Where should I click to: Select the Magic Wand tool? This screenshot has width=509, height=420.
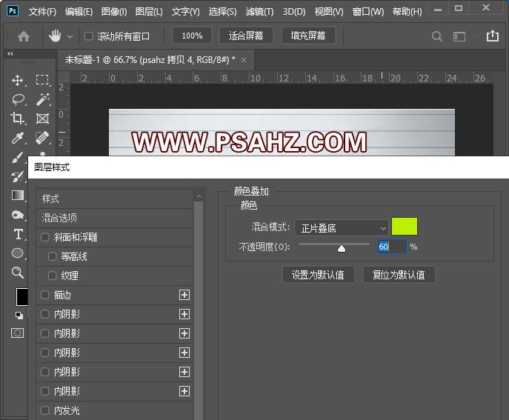tap(42, 99)
